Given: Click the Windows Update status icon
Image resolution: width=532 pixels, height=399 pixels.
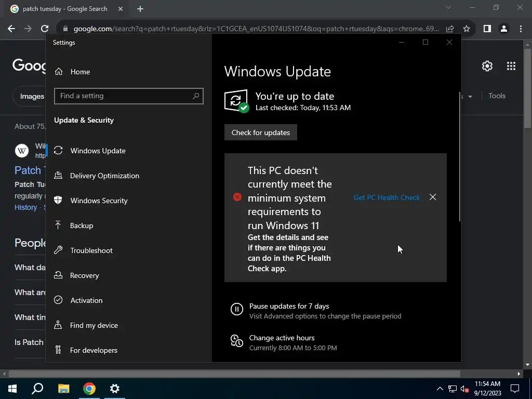Looking at the screenshot, I should [x=236, y=101].
